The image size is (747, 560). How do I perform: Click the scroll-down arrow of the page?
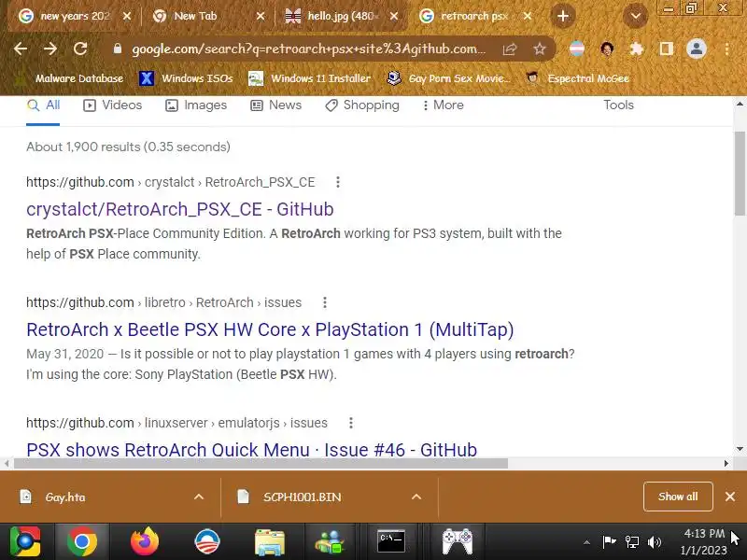click(x=740, y=449)
